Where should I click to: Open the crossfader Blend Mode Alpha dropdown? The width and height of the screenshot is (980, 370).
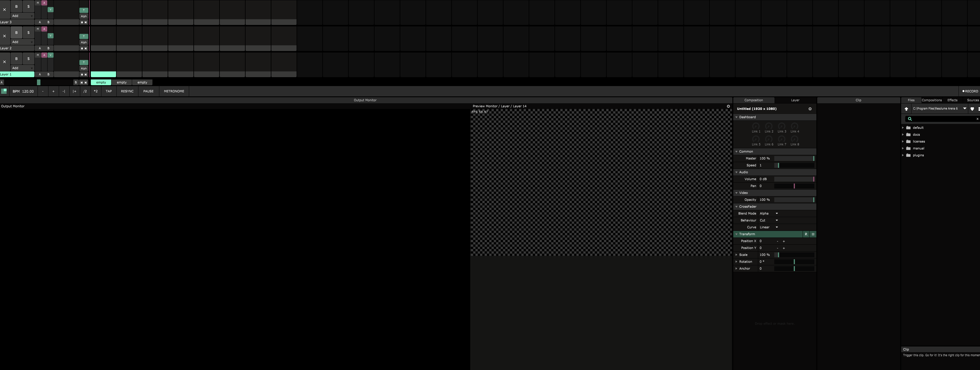click(769, 214)
